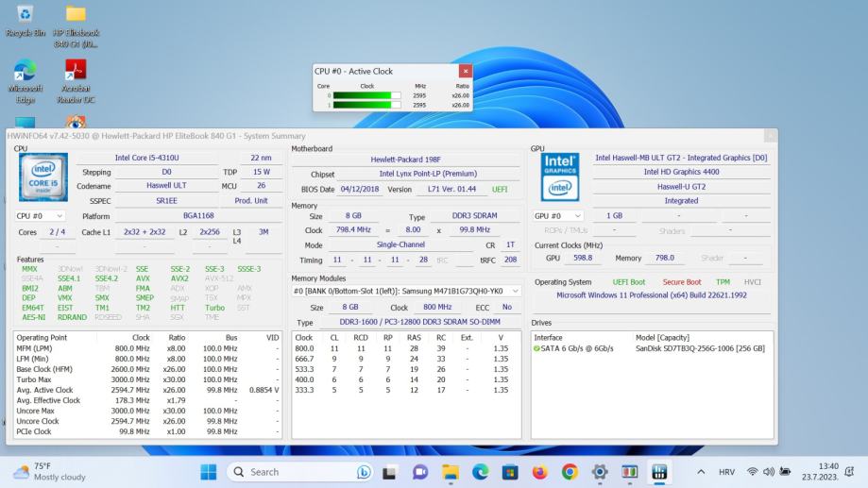Click the green SATA drive status indicator
Viewport: 868px width, 488px height.
tap(537, 348)
